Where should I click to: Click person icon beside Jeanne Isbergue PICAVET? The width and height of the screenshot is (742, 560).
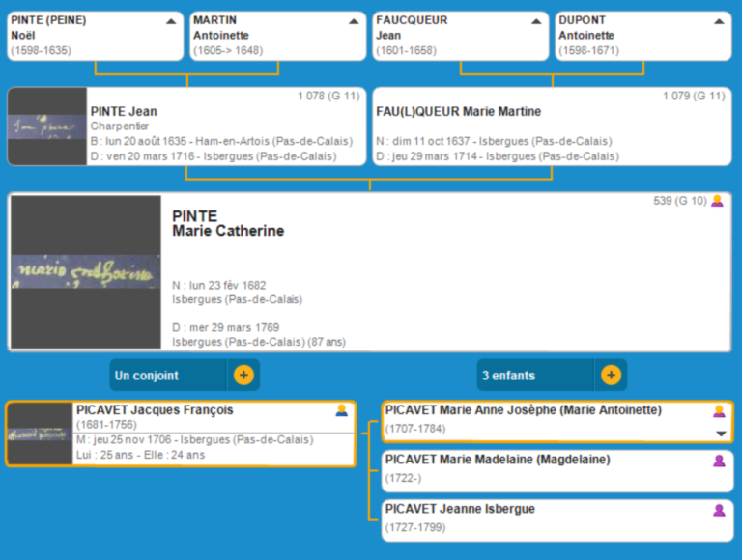tap(719, 510)
